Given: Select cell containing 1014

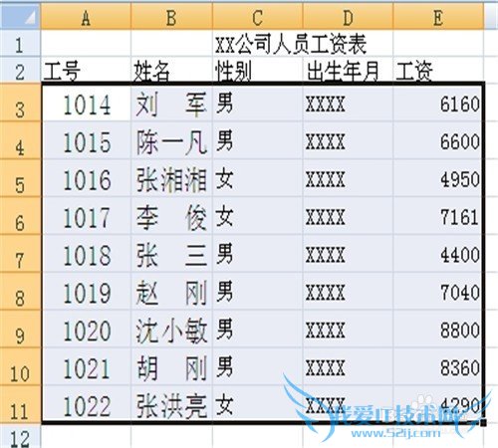Looking at the screenshot, I should (86, 103).
